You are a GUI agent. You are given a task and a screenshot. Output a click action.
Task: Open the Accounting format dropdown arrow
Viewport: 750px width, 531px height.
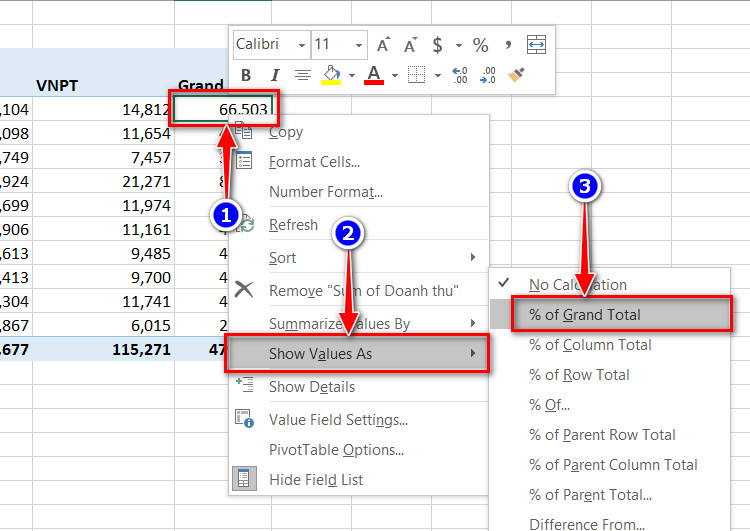(x=459, y=45)
